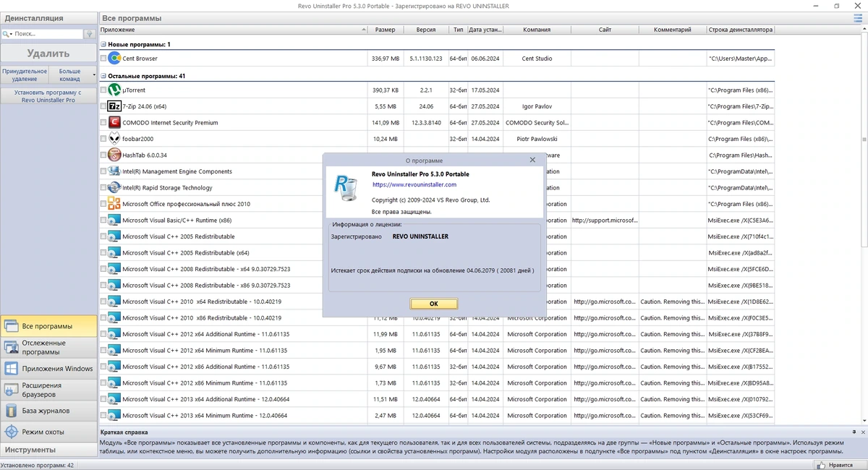
Task: Click the 'Нравится' button in status bar
Action: tap(838, 466)
